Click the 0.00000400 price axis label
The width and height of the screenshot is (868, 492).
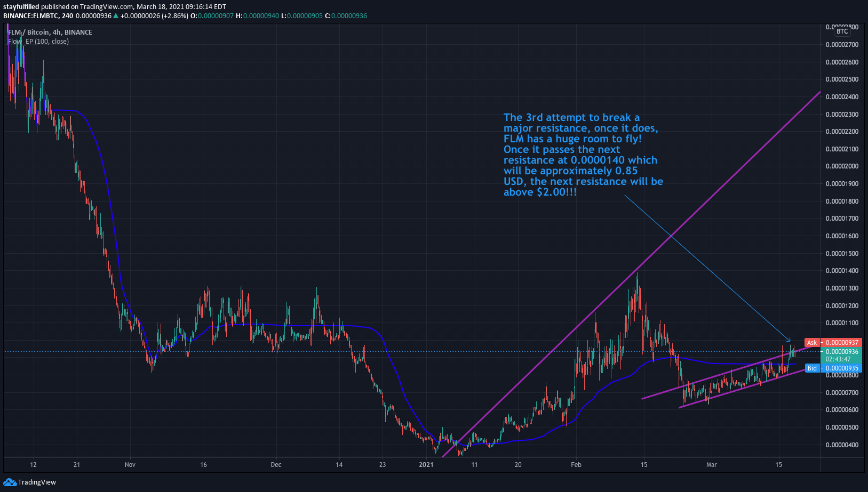[x=842, y=445]
